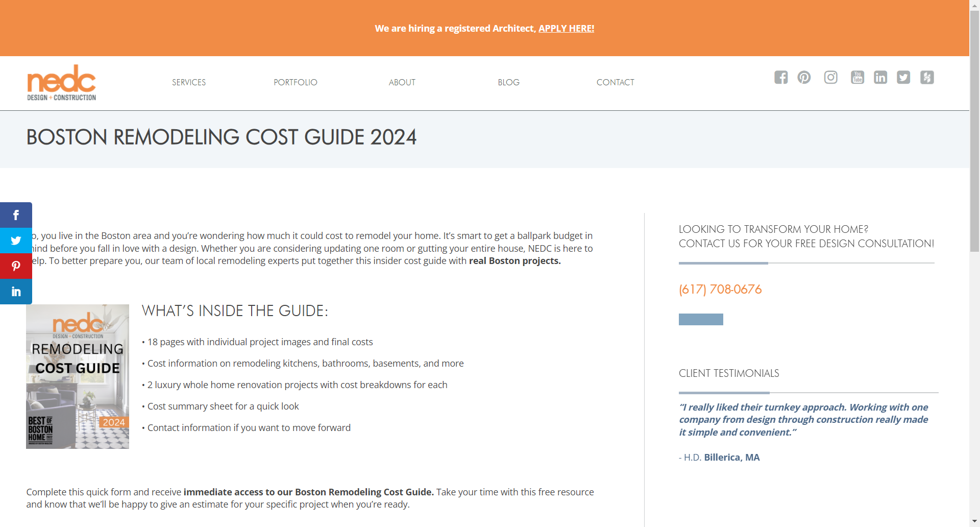Open the Twitter icon in the header
Screen dimensions: 980x527
[903, 77]
